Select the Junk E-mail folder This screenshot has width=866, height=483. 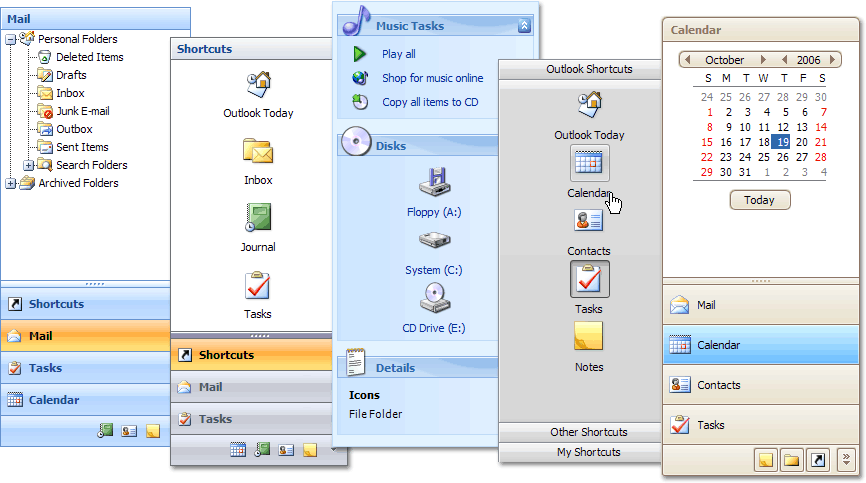pyautogui.click(x=83, y=111)
